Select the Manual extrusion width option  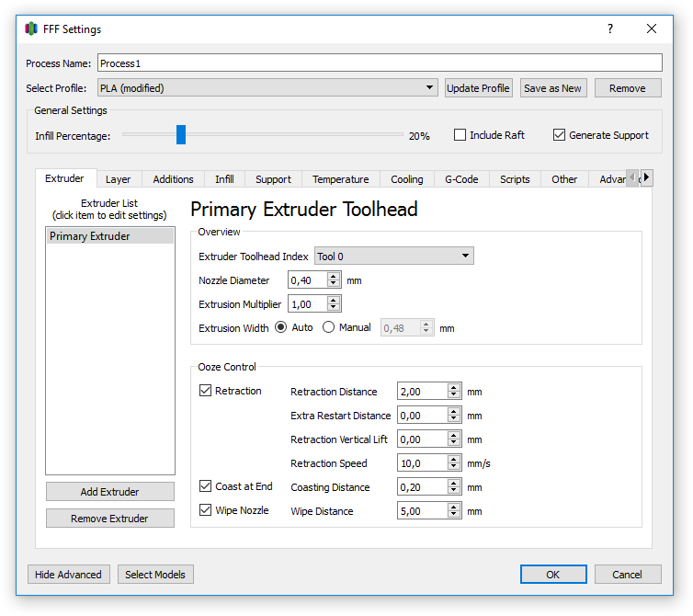pos(329,327)
